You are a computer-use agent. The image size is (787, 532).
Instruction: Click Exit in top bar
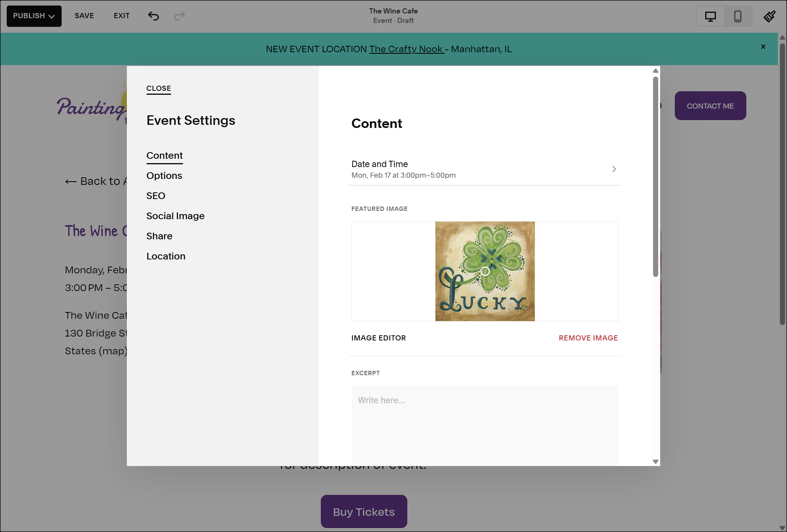122,16
